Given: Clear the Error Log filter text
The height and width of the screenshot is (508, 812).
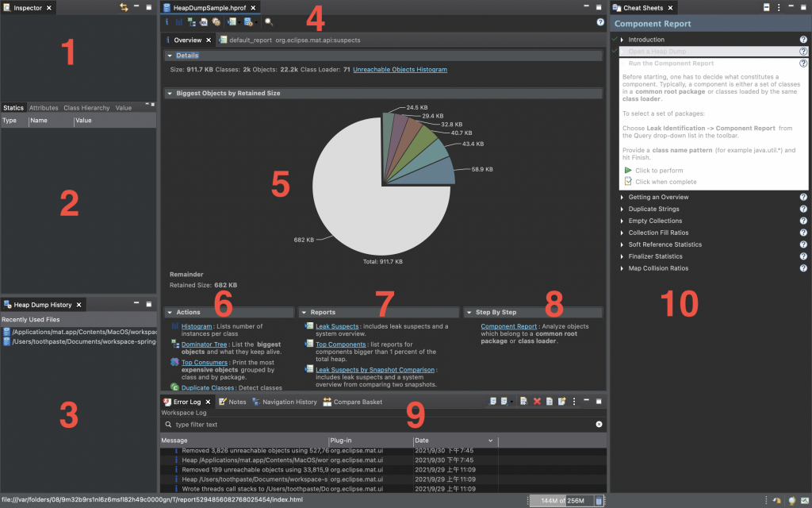Looking at the screenshot, I should pyautogui.click(x=599, y=424).
